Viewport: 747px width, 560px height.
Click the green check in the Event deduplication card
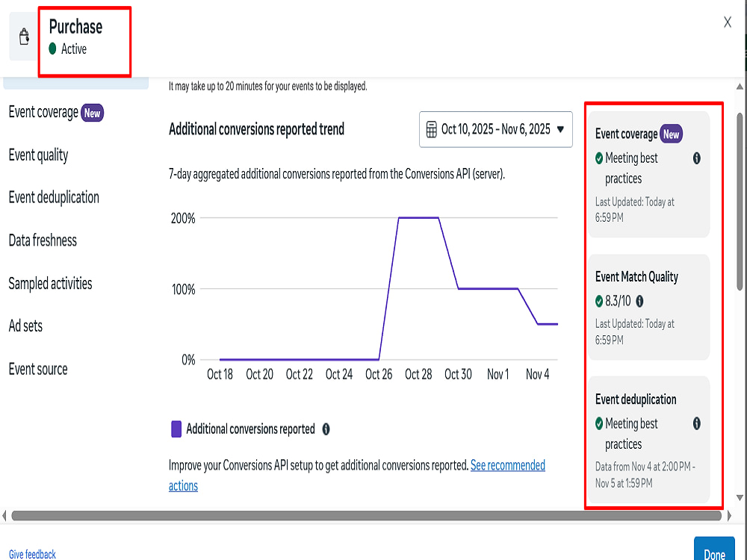tap(599, 423)
